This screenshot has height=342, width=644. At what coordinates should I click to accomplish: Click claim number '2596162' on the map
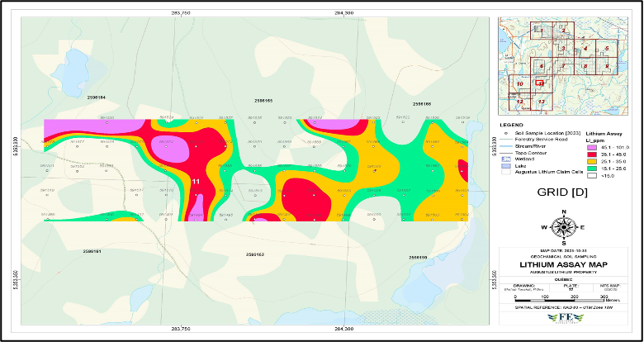click(254, 255)
